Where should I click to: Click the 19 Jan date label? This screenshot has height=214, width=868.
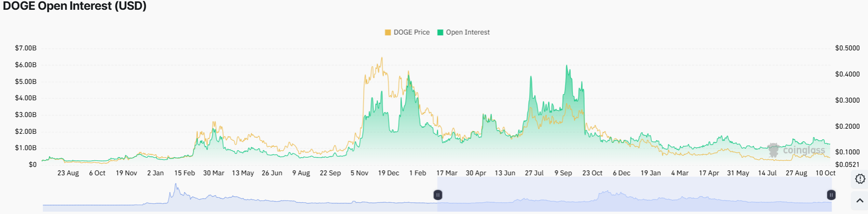click(x=651, y=173)
